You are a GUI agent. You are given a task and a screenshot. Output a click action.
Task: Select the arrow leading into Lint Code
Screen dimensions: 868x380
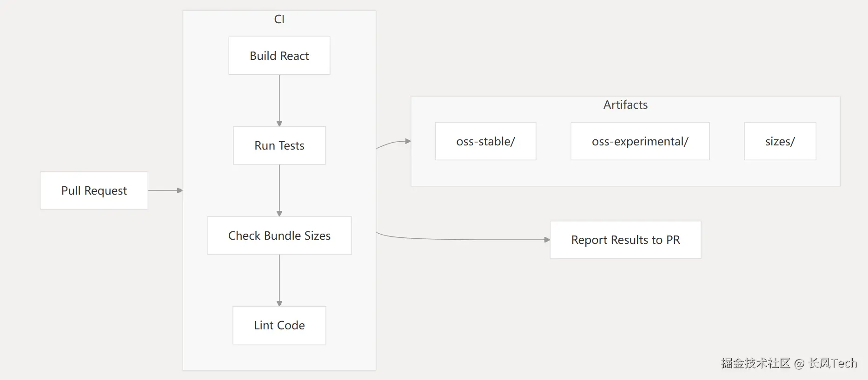click(279, 280)
